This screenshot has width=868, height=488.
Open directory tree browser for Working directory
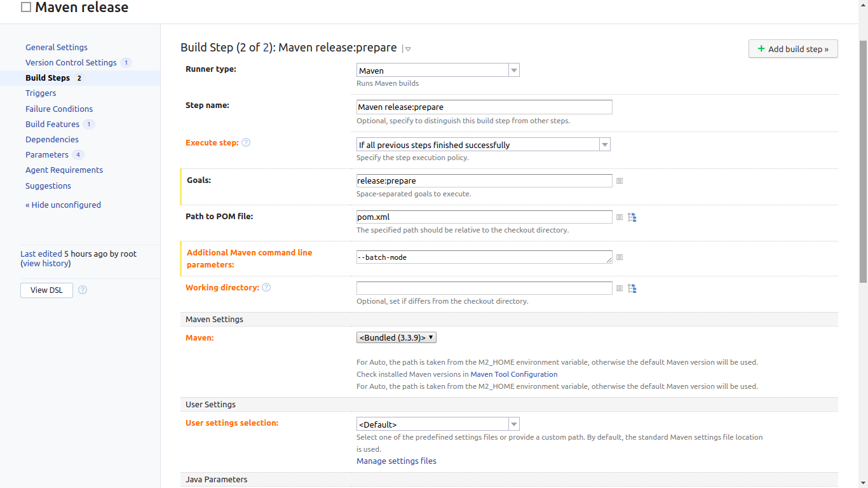point(632,288)
